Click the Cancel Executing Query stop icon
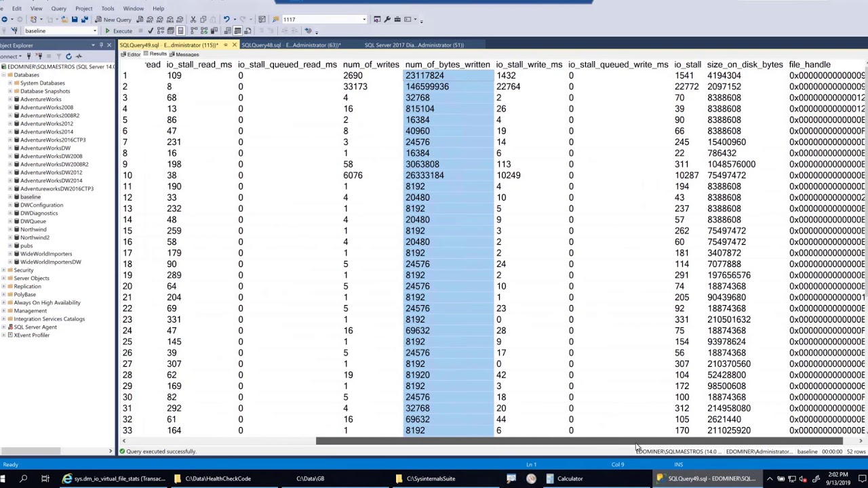 coord(141,30)
